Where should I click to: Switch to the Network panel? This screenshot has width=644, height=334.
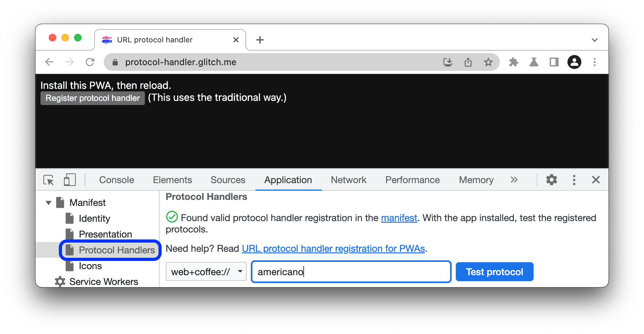[348, 180]
